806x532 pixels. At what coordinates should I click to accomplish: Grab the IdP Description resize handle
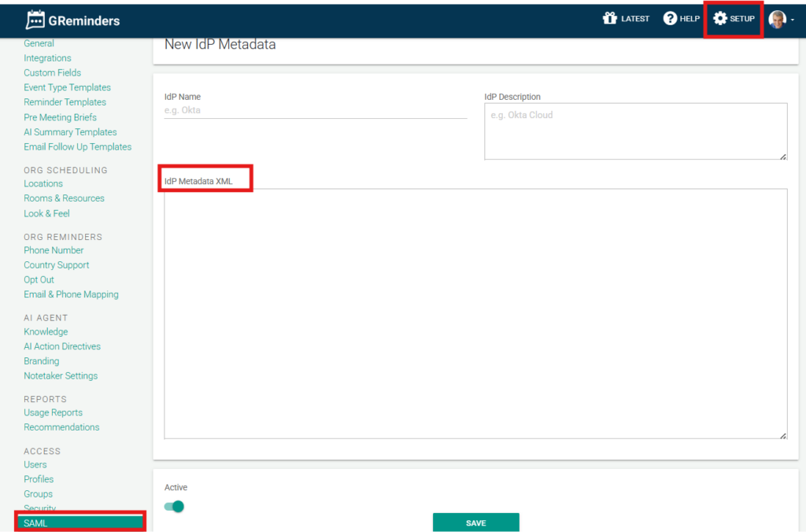tap(783, 156)
